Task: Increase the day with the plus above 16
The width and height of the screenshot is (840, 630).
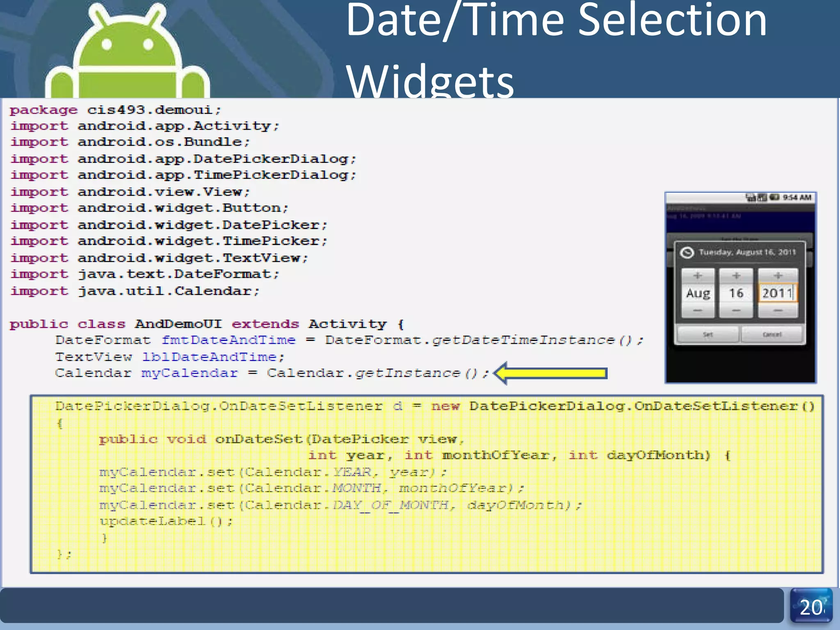Action: coord(736,276)
